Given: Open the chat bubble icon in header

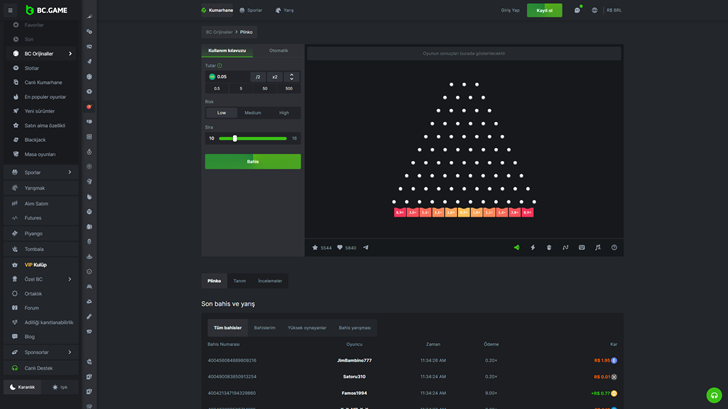Looking at the screenshot, I should tap(577, 10).
